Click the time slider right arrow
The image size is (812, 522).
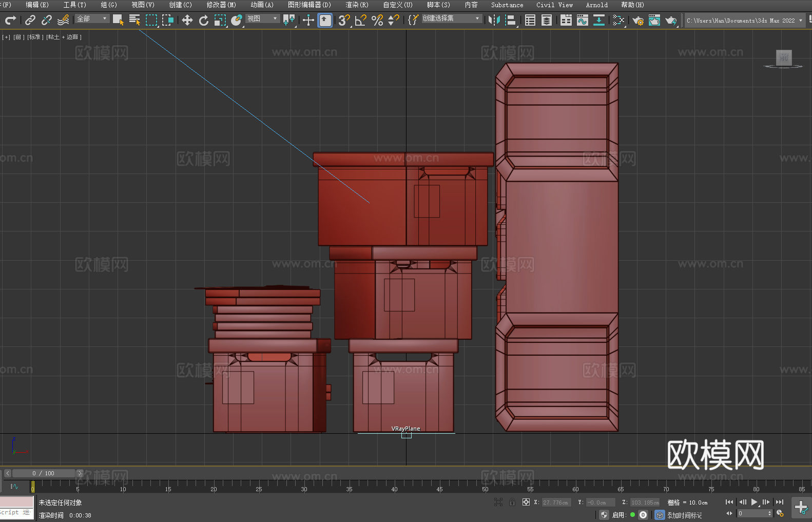80,473
